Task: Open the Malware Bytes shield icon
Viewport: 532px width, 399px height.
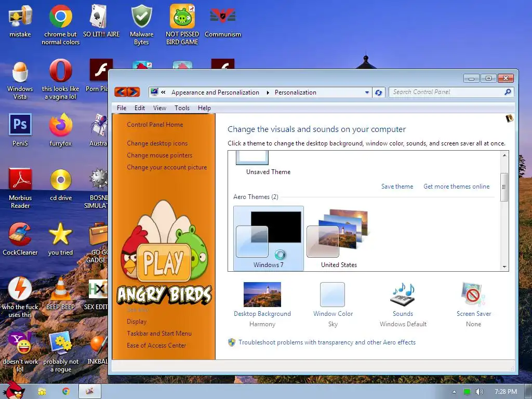Action: tap(141, 24)
